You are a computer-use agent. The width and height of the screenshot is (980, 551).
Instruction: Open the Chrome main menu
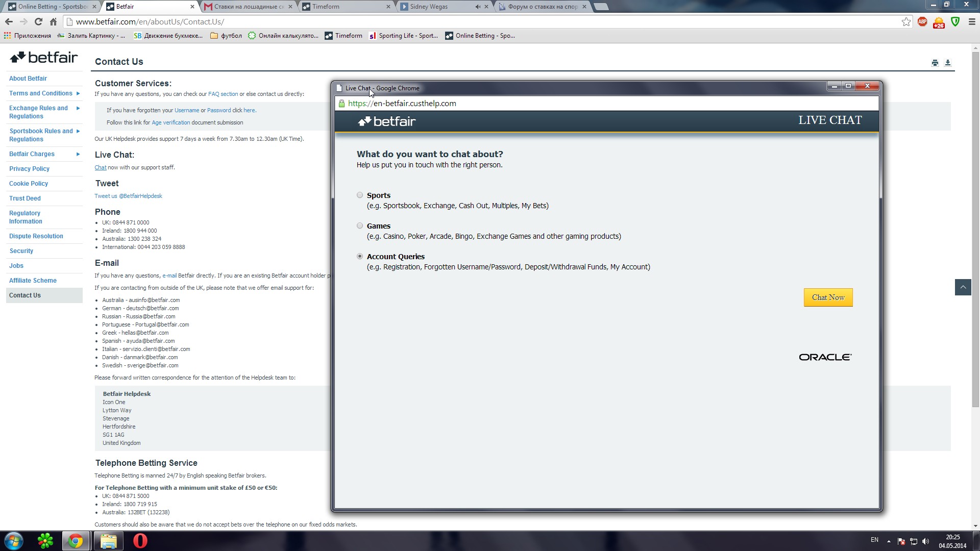coord(972,21)
